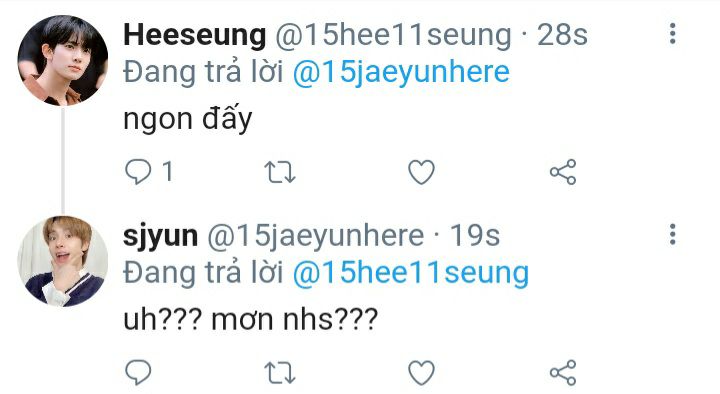
Task: Like sjyun's tweet with heart icon
Action: tap(421, 372)
